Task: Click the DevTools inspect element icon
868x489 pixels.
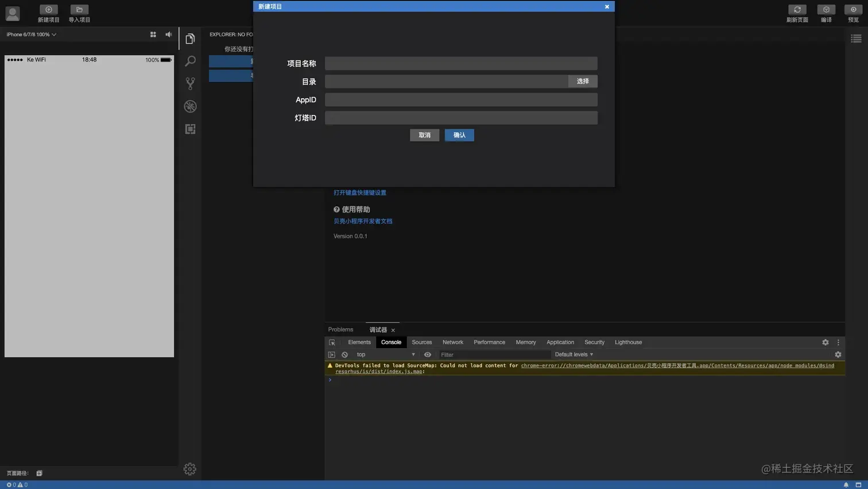Action: point(332,342)
